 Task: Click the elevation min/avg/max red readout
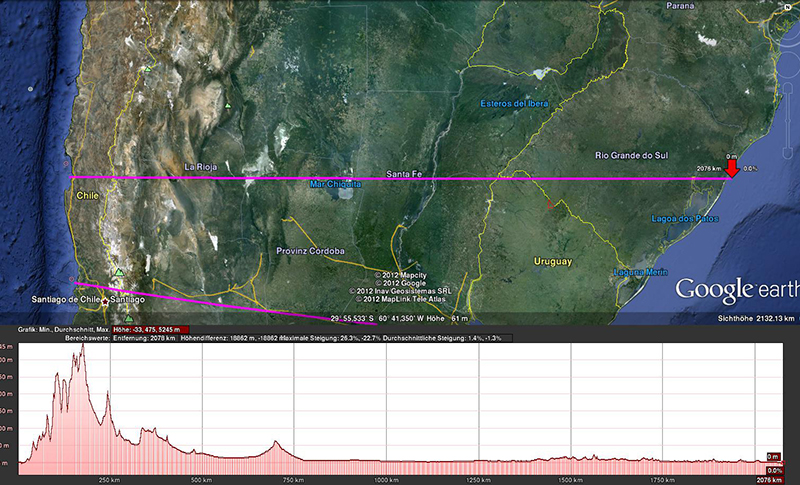click(x=152, y=329)
